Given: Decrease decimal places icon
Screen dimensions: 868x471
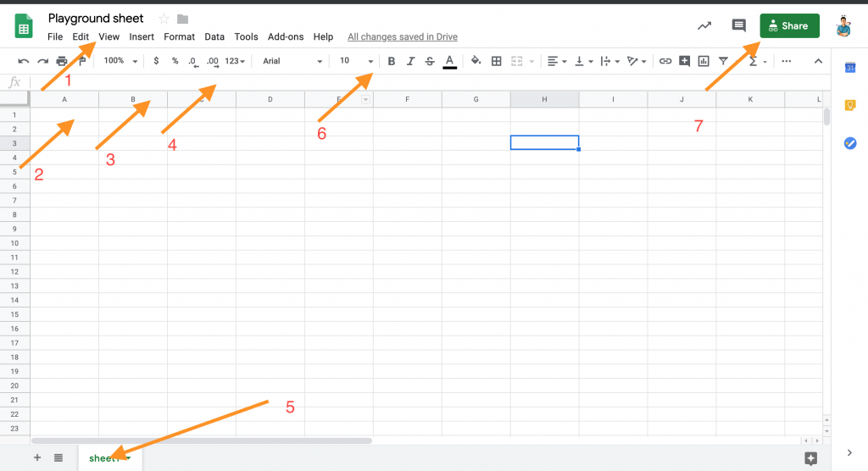Looking at the screenshot, I should (192, 62).
